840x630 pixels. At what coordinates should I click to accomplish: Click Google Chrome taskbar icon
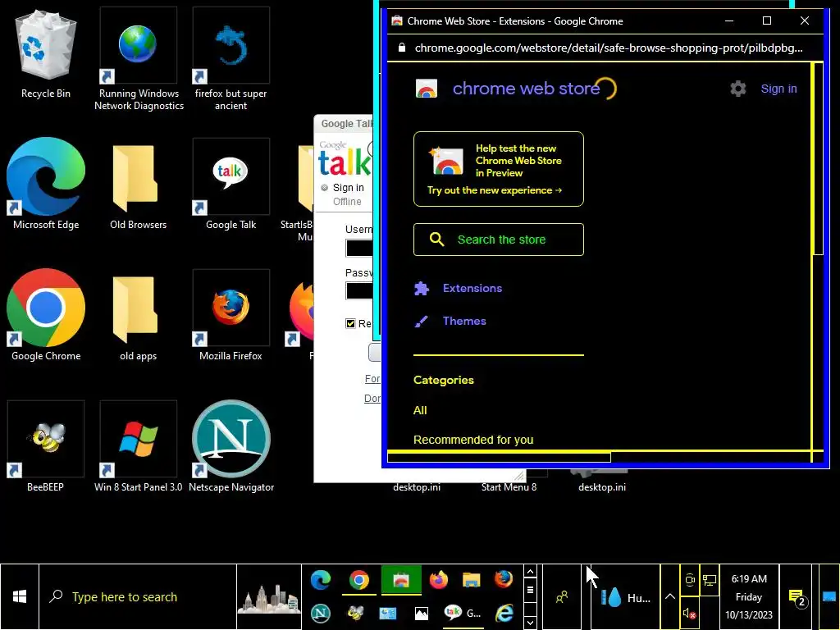click(359, 580)
